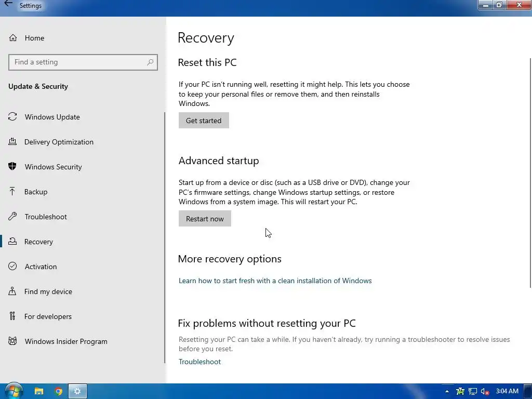Click Restart now under Advanced startup
Viewport: 532px width, 399px height.
pos(205,219)
